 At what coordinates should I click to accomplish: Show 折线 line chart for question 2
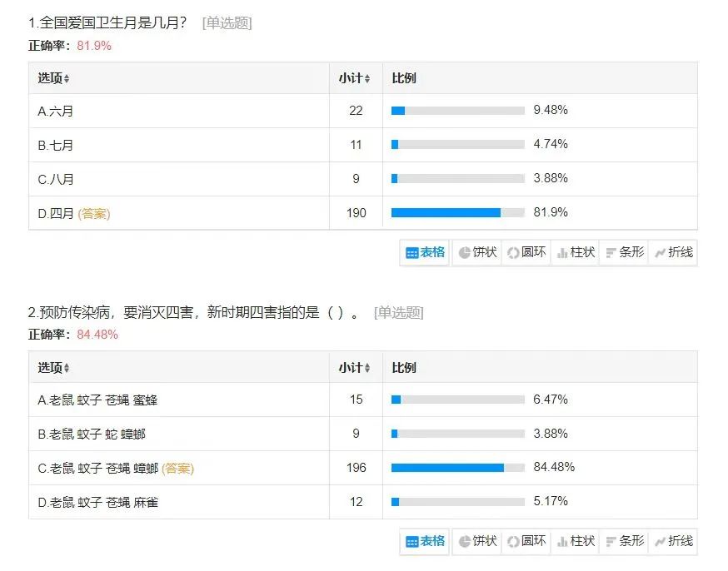tap(673, 541)
